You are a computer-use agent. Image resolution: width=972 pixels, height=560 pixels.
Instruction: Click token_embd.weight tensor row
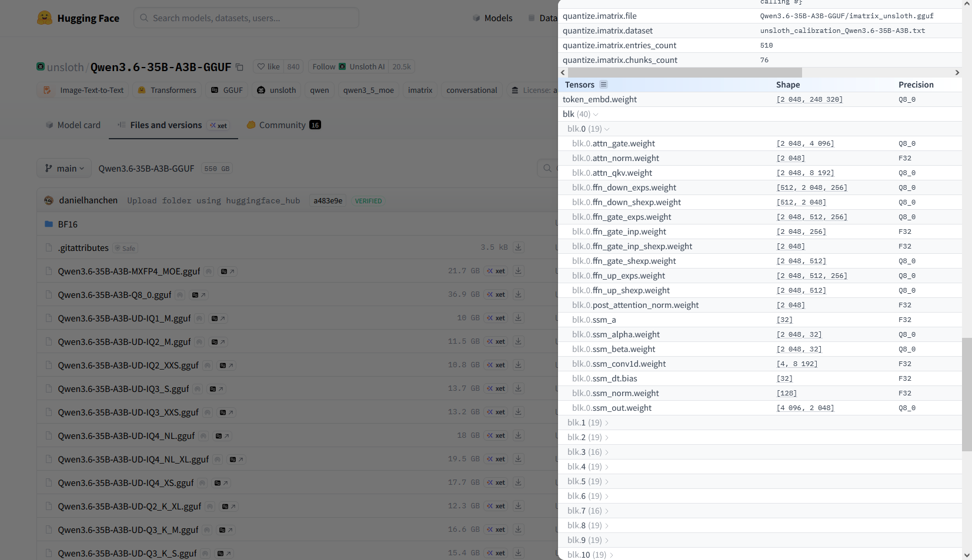pyautogui.click(x=760, y=99)
